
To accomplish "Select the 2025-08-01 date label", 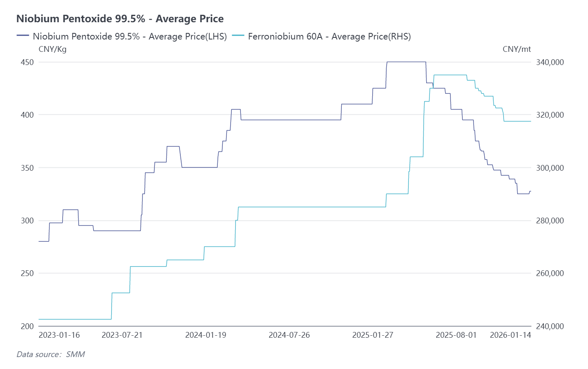I will point(456,335).
